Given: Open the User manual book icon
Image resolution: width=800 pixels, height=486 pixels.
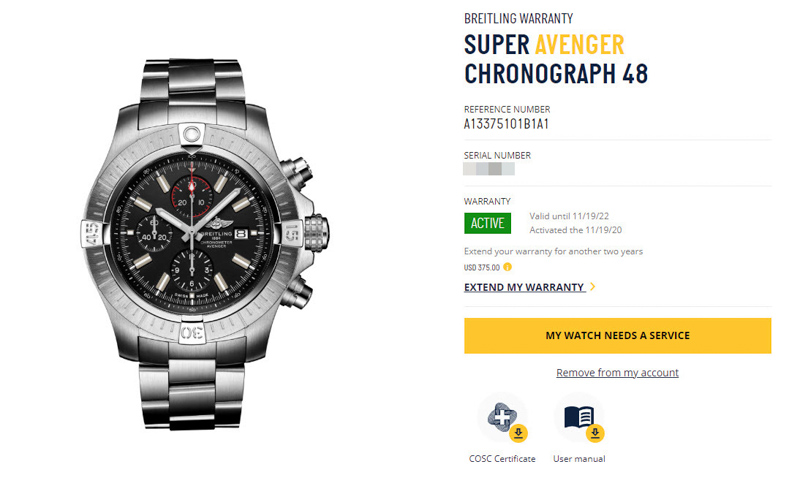Looking at the screenshot, I should click(x=579, y=418).
